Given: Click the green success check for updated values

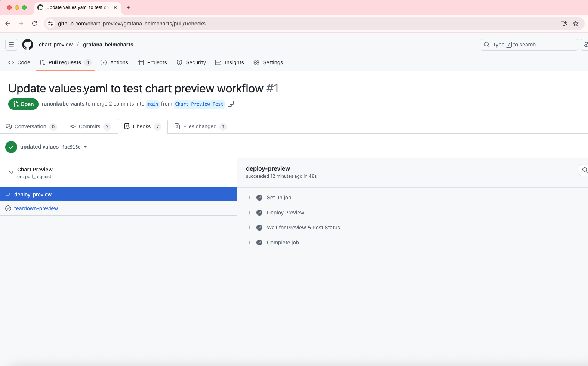Looking at the screenshot, I should pyautogui.click(x=11, y=147).
